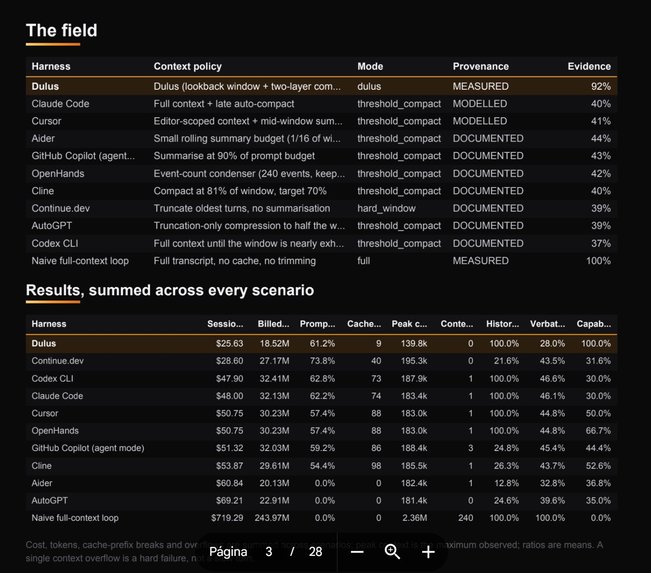Image resolution: width=651 pixels, height=573 pixels.
Task: Click 'Full context until the window is nearly exh...'
Action: click(249, 243)
